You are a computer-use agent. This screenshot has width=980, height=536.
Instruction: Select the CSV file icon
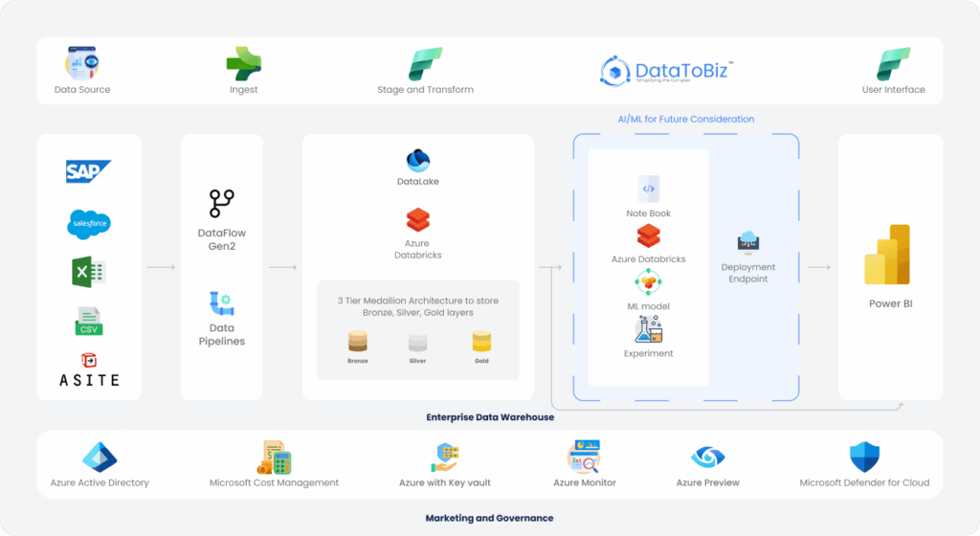tap(89, 321)
